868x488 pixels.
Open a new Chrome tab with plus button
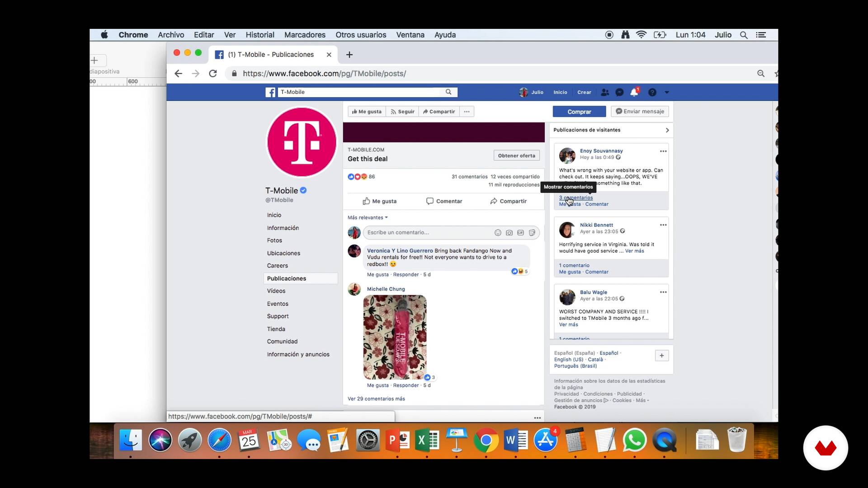[x=349, y=55]
